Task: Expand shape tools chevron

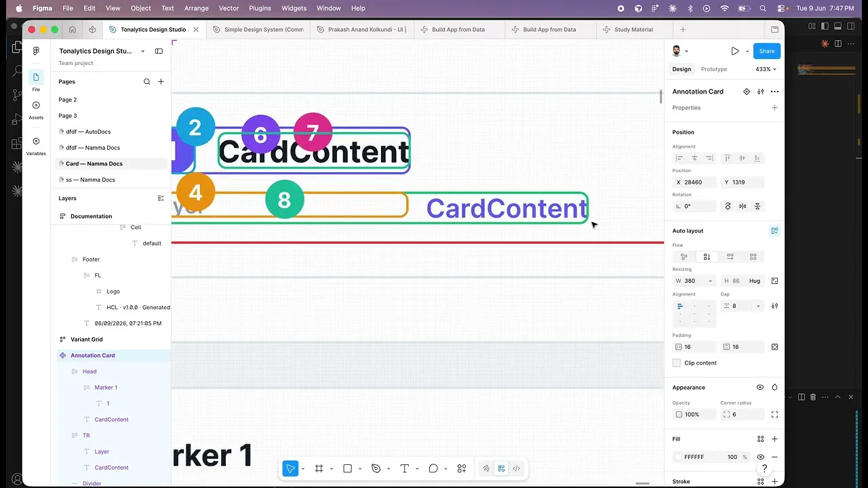Action: pos(359,469)
